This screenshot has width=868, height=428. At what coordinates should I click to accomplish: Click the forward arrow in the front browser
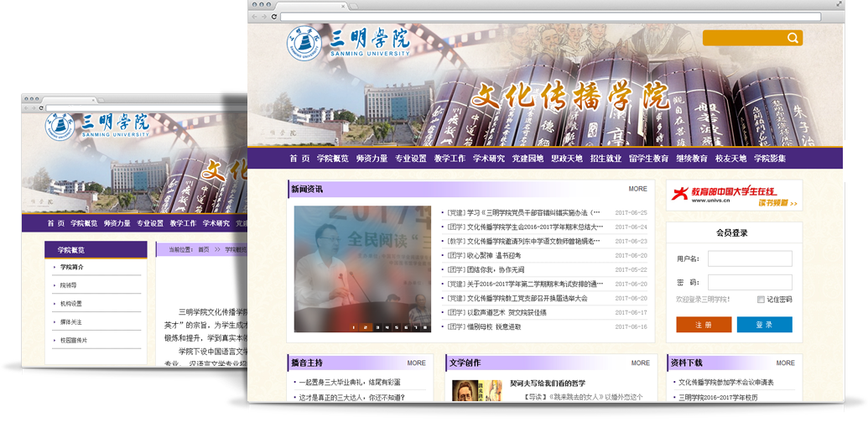[x=264, y=17]
